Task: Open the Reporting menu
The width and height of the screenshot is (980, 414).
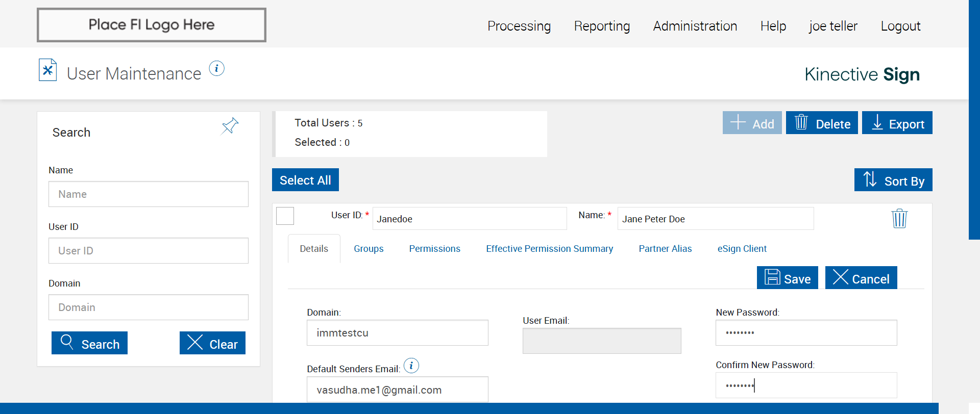Action: (x=602, y=26)
